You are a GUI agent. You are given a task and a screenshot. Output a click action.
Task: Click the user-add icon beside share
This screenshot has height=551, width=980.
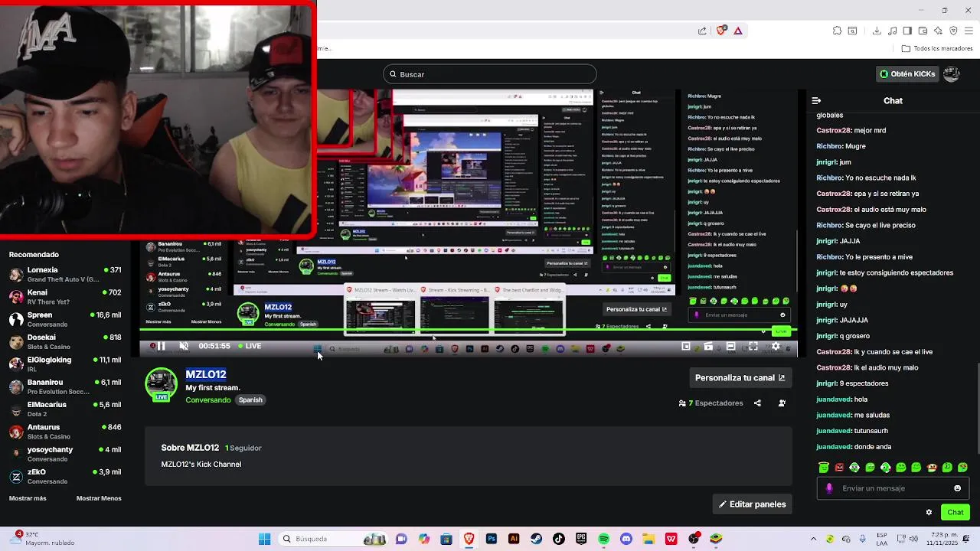click(x=782, y=403)
